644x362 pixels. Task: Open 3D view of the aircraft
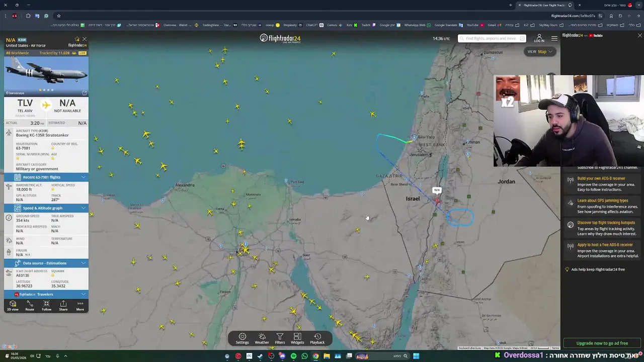[x=13, y=306]
